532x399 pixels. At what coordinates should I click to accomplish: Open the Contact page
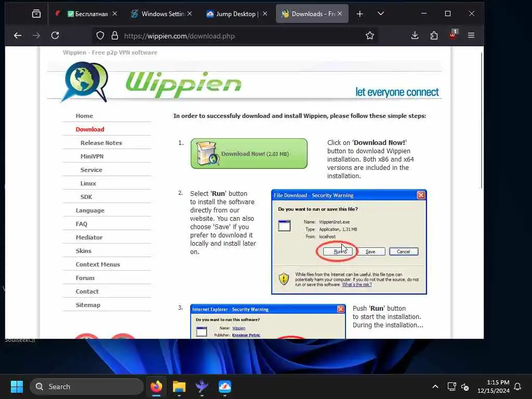pos(87,291)
